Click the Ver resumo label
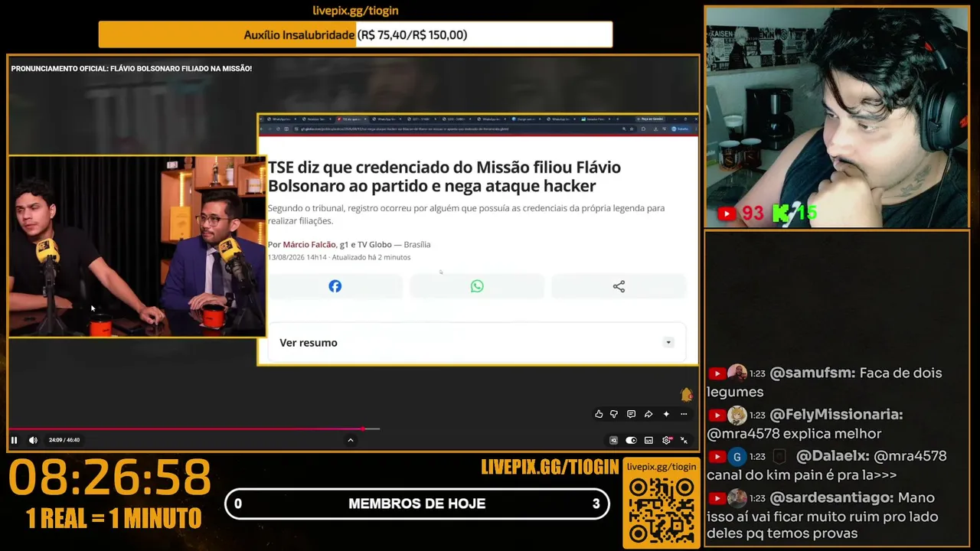 click(309, 343)
